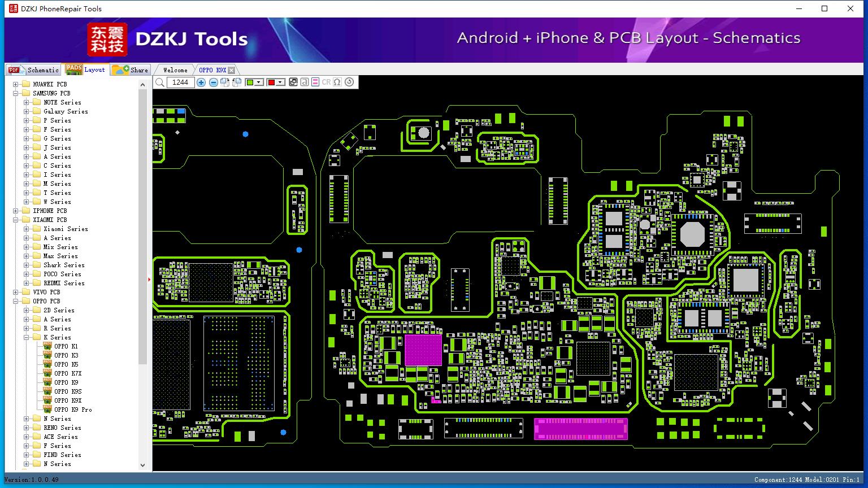
Task: Expand the VIVO PCB folder
Action: [x=16, y=292]
